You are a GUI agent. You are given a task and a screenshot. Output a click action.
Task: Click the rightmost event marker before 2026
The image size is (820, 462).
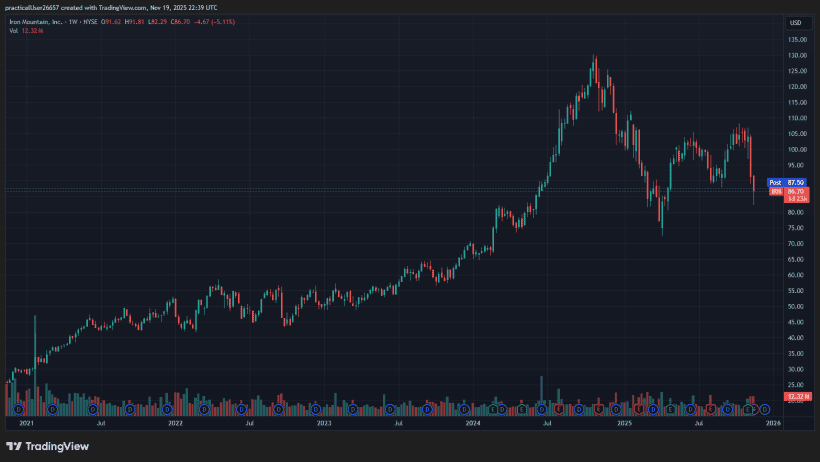click(765, 409)
